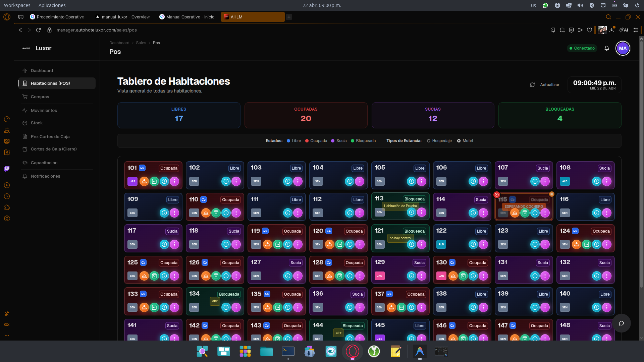Image resolution: width=644 pixels, height=362 pixels.
Task: Open Stock in the sidebar
Action: pos(57,123)
